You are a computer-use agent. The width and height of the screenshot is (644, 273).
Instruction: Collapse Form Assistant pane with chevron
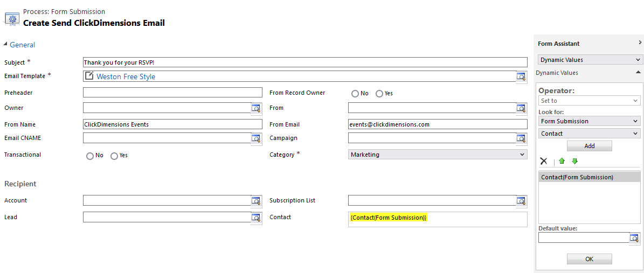tap(640, 43)
